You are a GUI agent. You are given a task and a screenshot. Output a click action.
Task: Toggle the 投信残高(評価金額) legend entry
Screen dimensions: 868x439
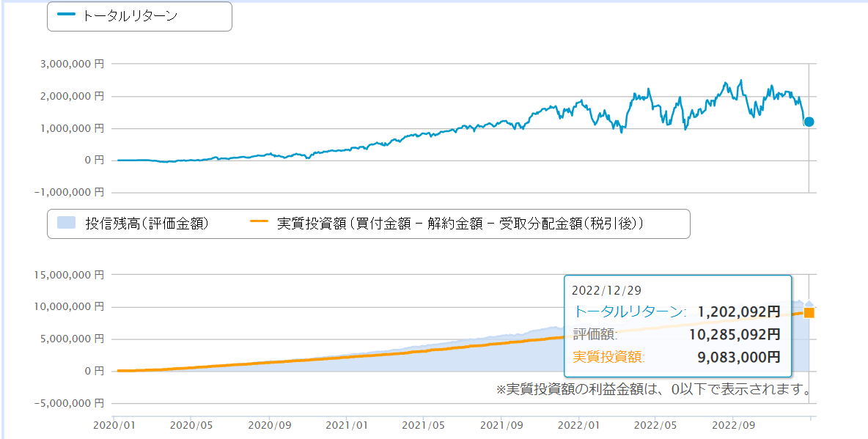pos(133,224)
